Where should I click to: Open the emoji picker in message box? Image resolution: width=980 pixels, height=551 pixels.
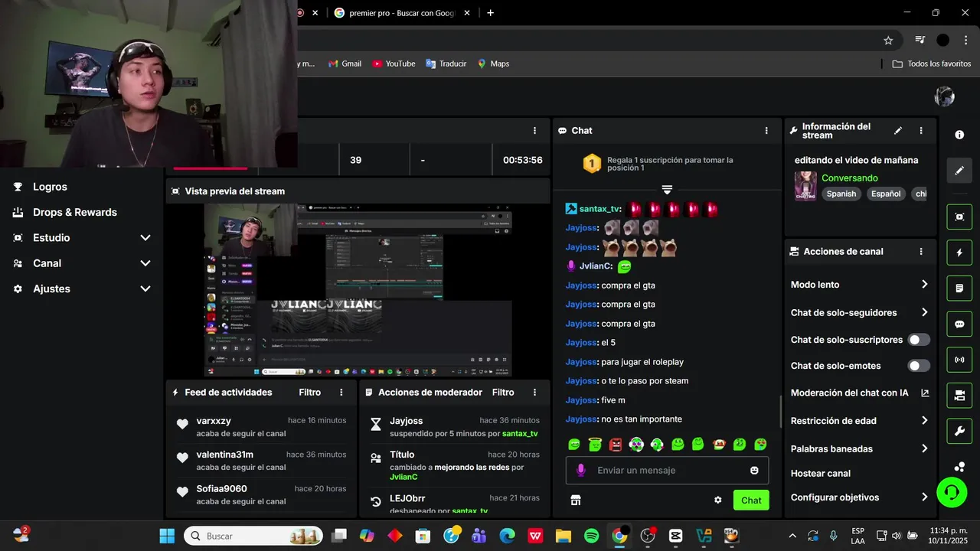point(754,470)
